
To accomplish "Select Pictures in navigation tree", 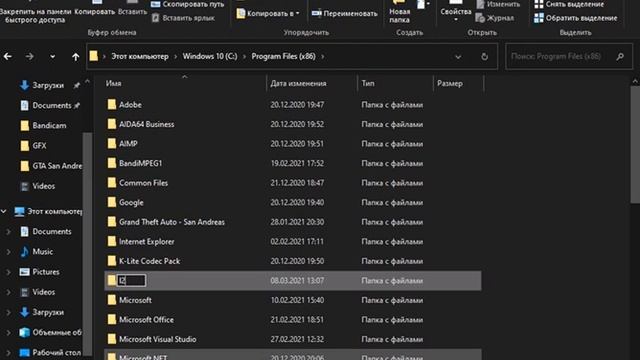I will (46, 272).
